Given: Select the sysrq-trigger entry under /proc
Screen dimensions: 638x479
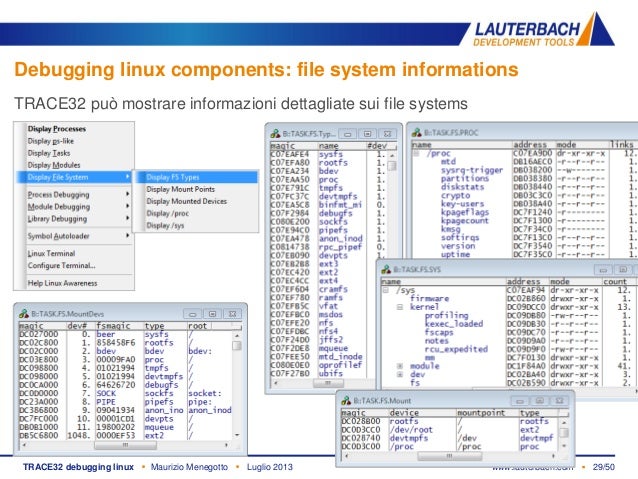Looking at the screenshot, I should [472, 170].
